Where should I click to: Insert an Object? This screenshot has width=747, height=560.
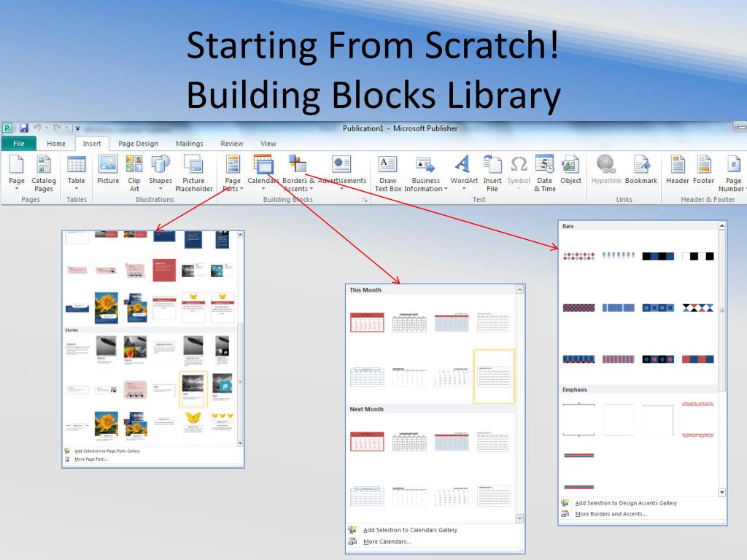coord(570,170)
